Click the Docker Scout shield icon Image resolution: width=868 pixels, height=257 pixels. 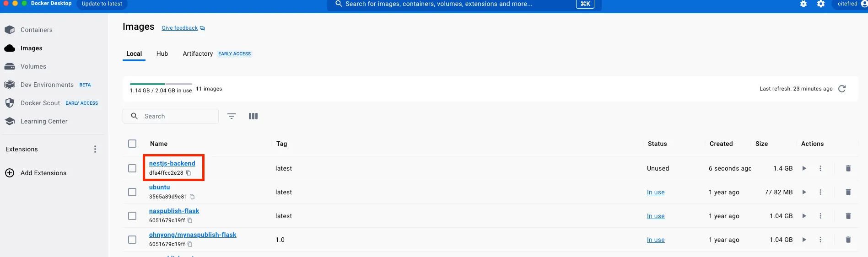(x=10, y=103)
